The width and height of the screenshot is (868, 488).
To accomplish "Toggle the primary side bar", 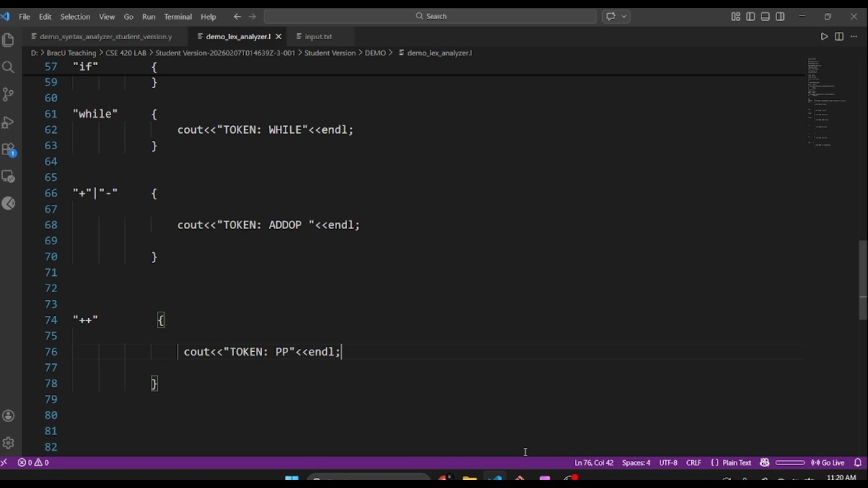I will [x=751, y=16].
